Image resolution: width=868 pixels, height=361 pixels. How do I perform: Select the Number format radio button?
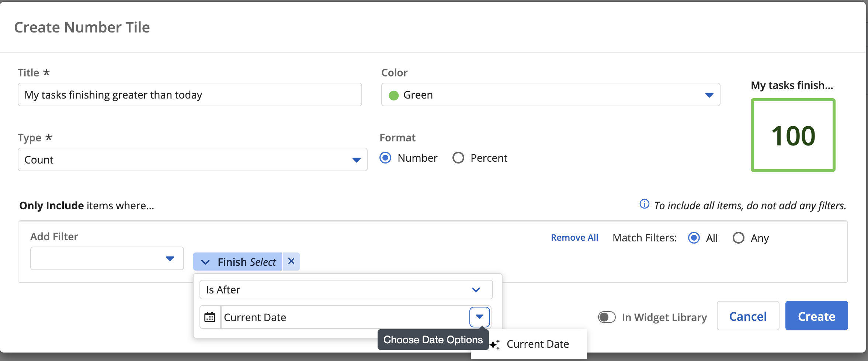click(x=385, y=158)
